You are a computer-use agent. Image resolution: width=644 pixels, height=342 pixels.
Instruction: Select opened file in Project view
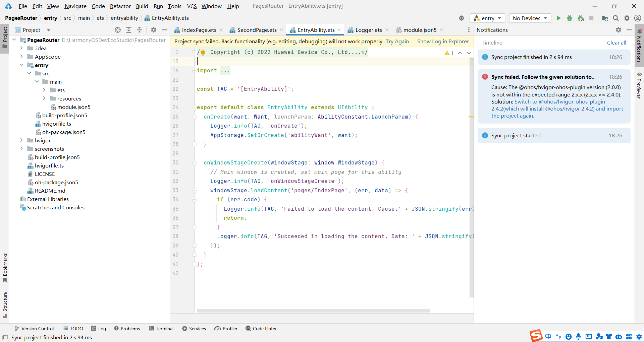118,30
